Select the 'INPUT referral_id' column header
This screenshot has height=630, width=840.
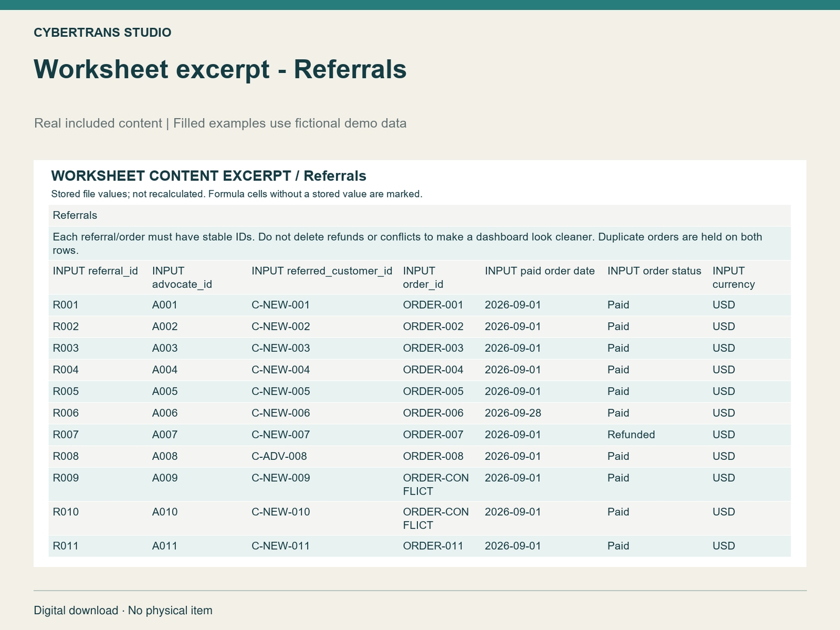pos(95,271)
